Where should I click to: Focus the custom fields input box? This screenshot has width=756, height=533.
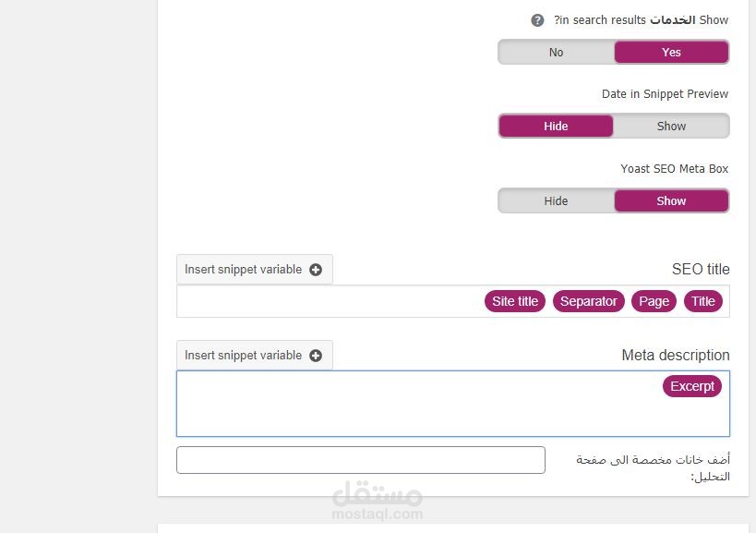[360, 460]
